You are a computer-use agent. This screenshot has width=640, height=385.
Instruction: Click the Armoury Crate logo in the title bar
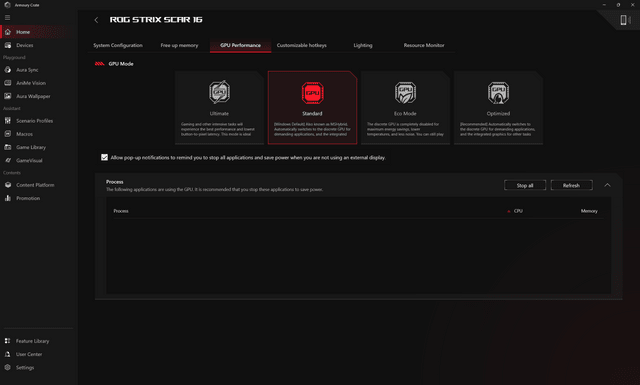pos(7,5)
